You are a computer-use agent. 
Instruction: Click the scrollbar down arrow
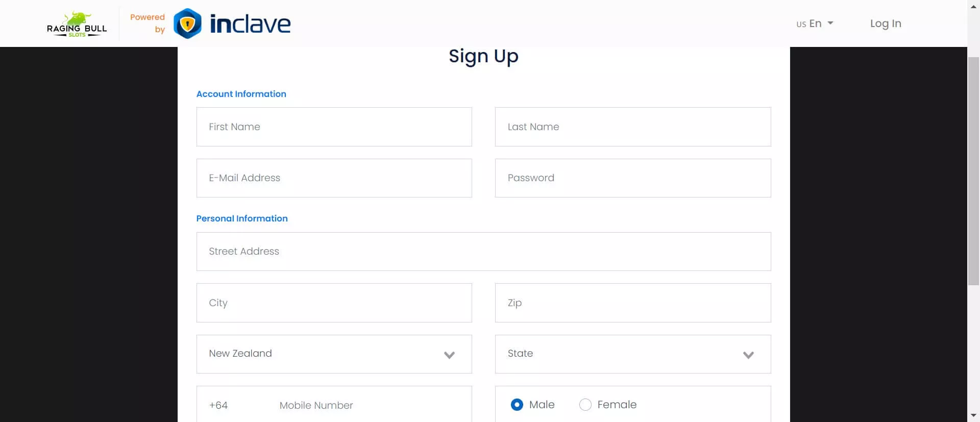(973, 415)
